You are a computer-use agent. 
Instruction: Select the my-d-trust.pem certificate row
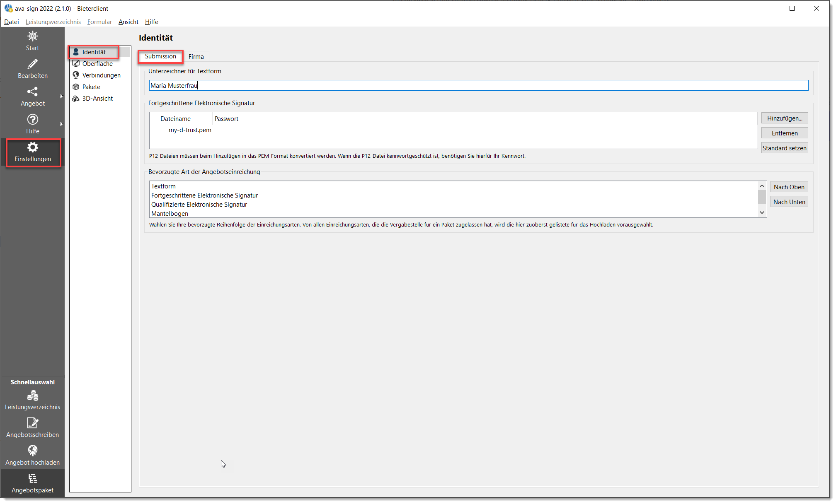click(x=453, y=130)
